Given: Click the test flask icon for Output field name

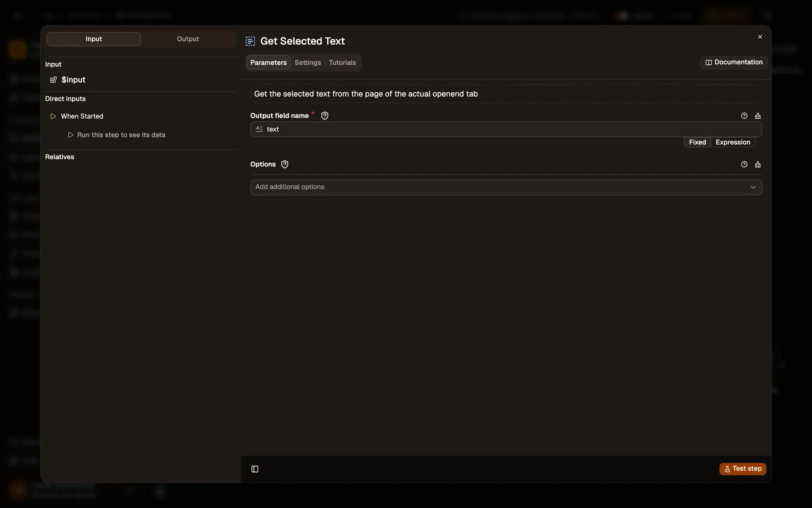Looking at the screenshot, I should 758,116.
